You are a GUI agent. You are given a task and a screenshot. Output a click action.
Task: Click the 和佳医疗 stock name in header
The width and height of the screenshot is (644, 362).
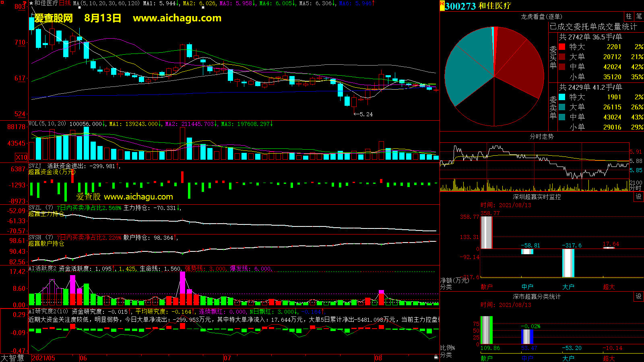coord(495,6)
